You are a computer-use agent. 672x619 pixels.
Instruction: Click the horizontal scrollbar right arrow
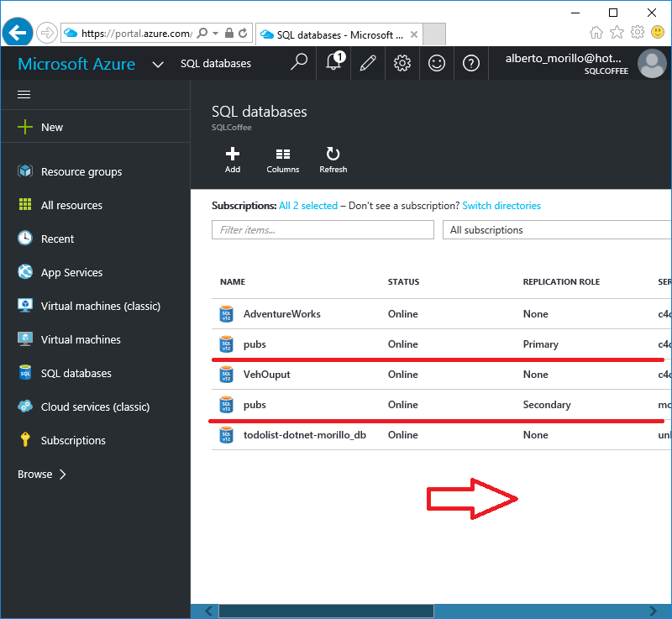click(653, 611)
